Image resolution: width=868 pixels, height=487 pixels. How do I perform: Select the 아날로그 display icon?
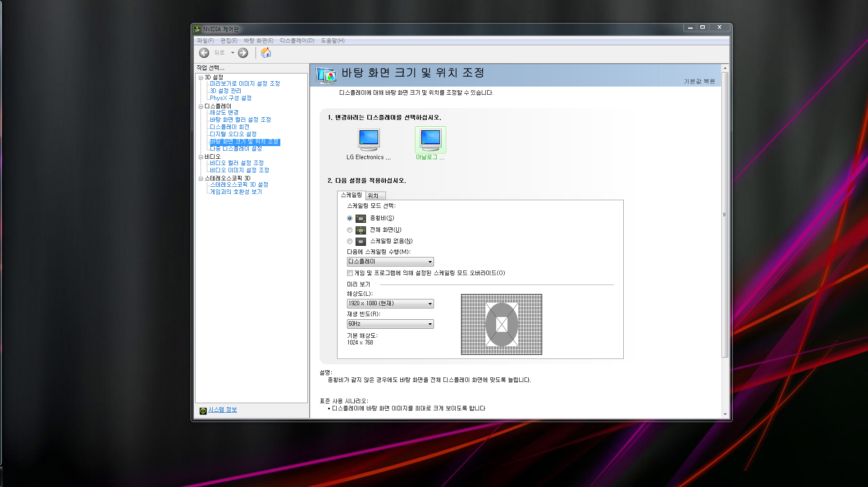tap(430, 140)
